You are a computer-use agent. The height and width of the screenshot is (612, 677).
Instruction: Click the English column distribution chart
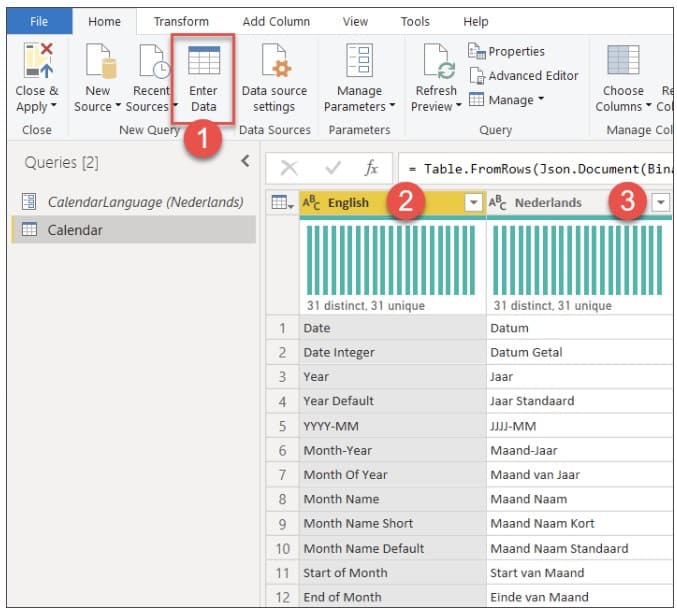[x=391, y=260]
